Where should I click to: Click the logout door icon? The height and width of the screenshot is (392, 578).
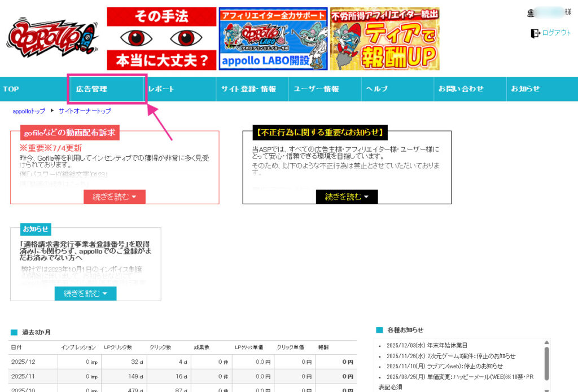click(x=535, y=33)
